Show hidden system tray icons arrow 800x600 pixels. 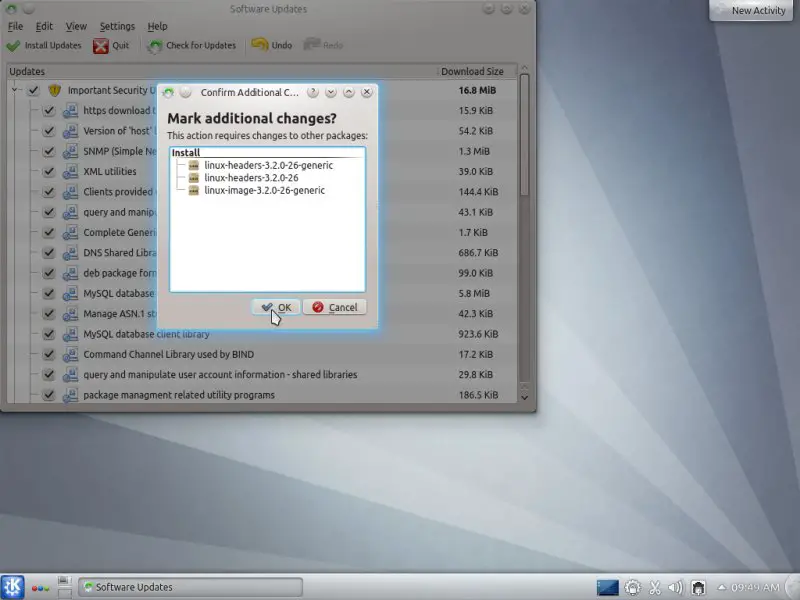tap(721, 587)
